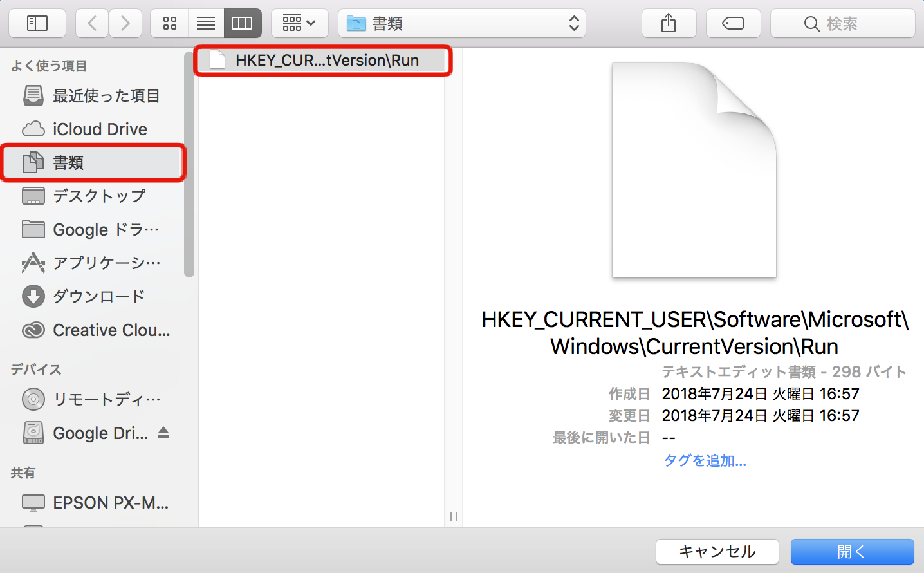
Task: Switch to icon view mode
Action: point(170,24)
